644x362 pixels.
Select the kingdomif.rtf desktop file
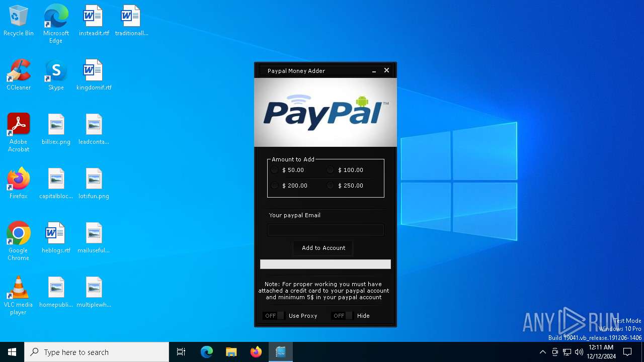(94, 75)
